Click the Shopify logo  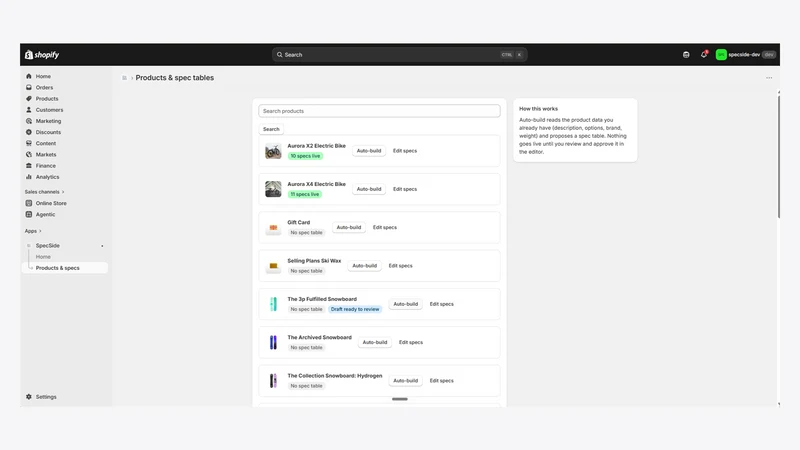(42, 55)
